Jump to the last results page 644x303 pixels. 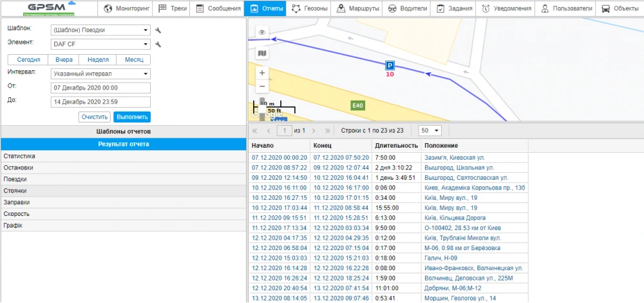click(328, 130)
